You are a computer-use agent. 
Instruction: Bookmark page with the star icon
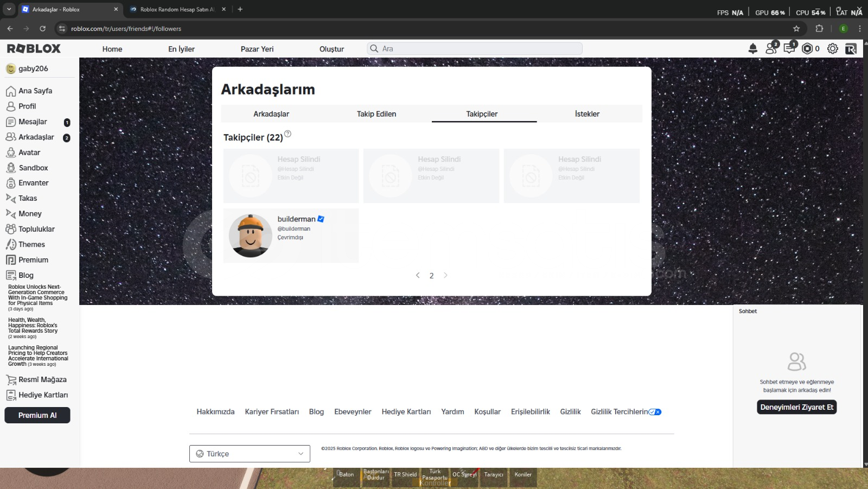796,29
